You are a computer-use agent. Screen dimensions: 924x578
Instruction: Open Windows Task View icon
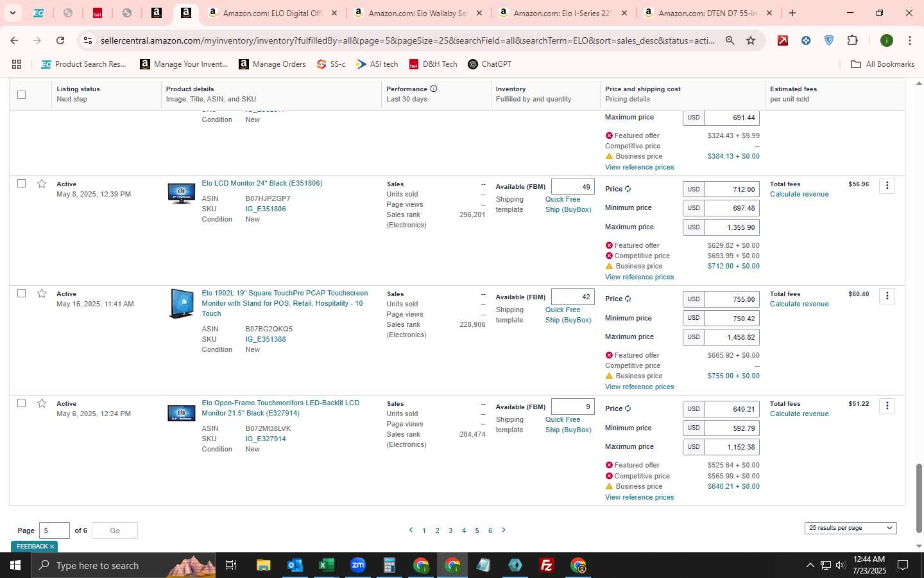[231, 565]
